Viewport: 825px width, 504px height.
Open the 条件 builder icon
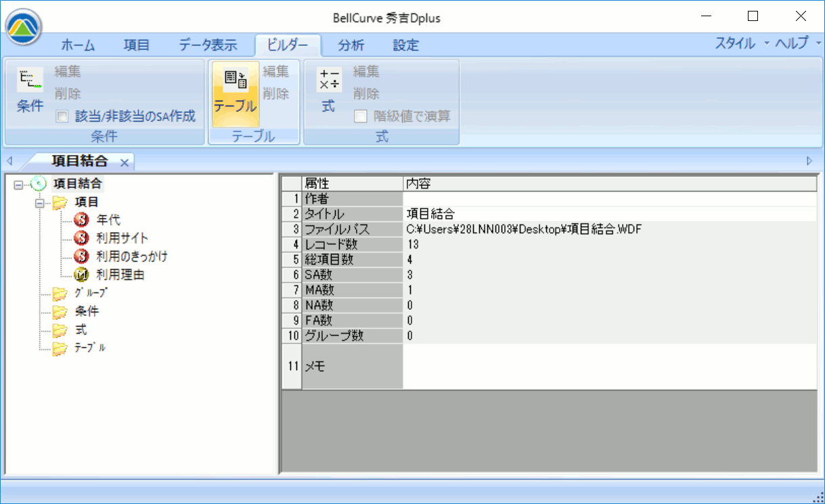click(x=29, y=80)
